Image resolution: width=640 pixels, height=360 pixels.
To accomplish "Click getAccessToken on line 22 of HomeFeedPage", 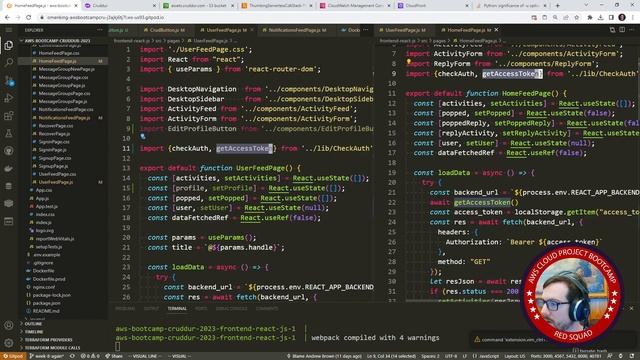I will 482,202.
